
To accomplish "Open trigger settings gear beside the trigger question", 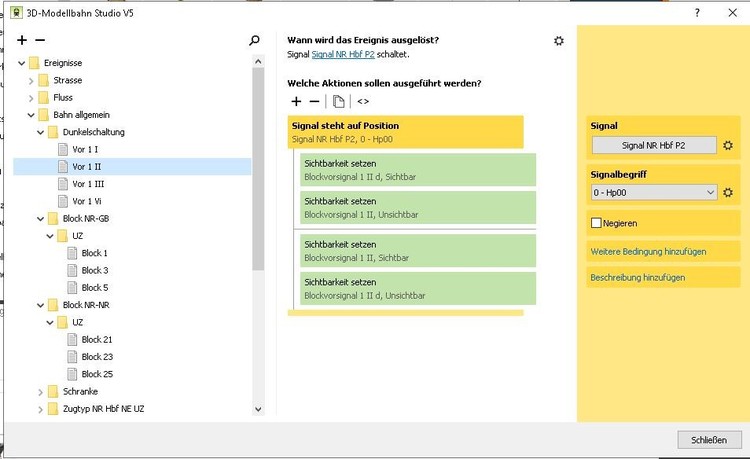I will (x=559, y=41).
